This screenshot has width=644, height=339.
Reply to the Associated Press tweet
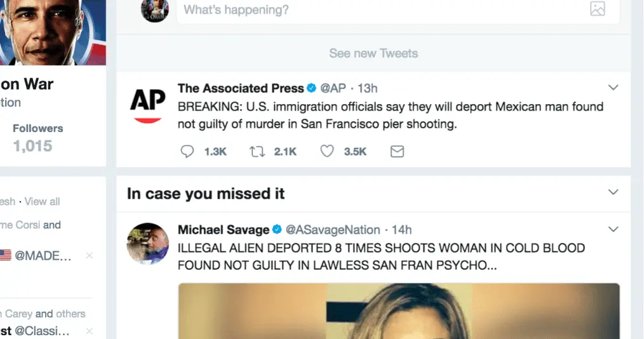click(x=187, y=152)
